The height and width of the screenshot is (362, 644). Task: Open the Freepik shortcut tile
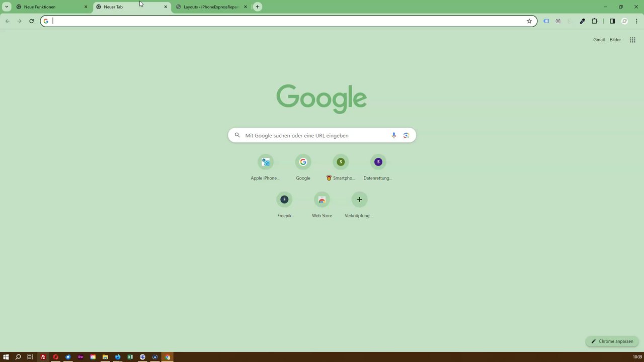[284, 206]
